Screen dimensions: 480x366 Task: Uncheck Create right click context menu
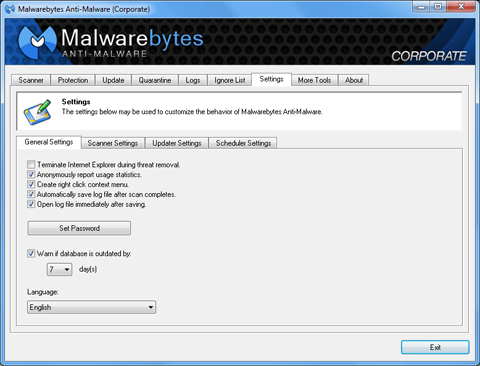(x=31, y=184)
